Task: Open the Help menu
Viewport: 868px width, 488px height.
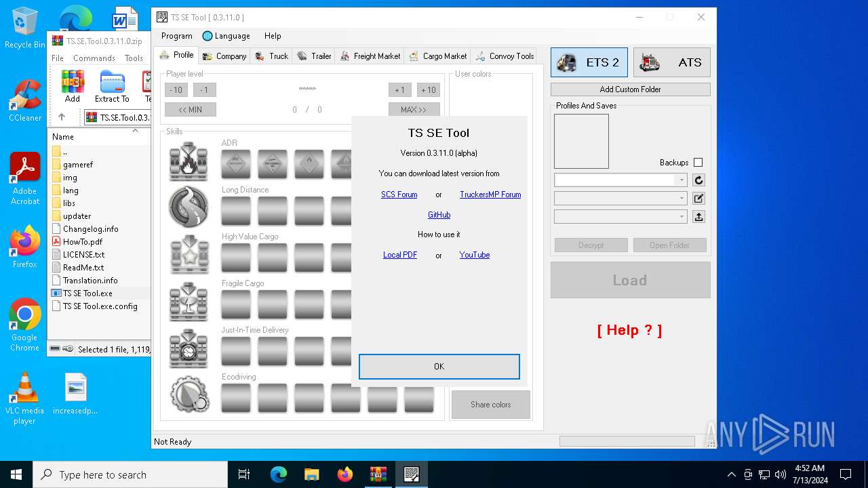Action: point(273,36)
